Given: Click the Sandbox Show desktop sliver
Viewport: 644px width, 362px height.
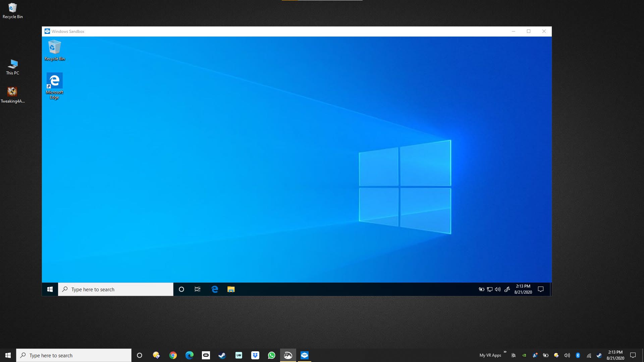Looking at the screenshot, I should 551,289.
